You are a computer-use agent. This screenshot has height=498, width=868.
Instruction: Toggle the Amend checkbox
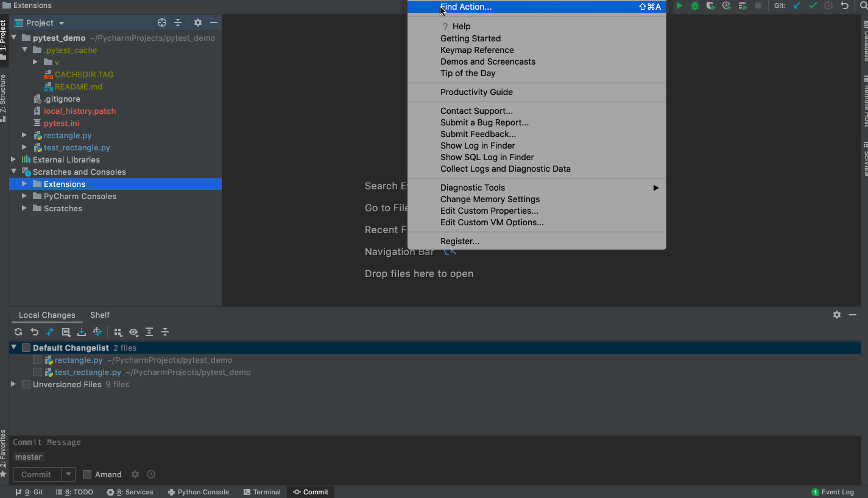tap(87, 474)
